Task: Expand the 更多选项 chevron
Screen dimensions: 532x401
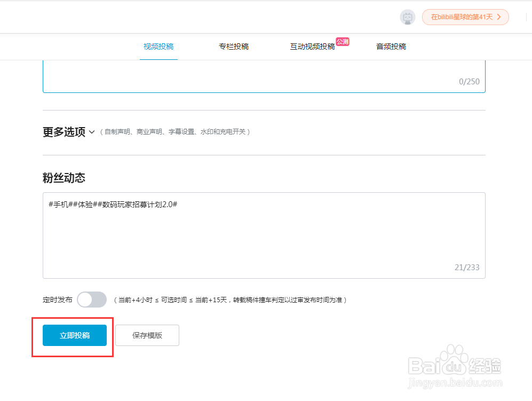Action: [92, 132]
